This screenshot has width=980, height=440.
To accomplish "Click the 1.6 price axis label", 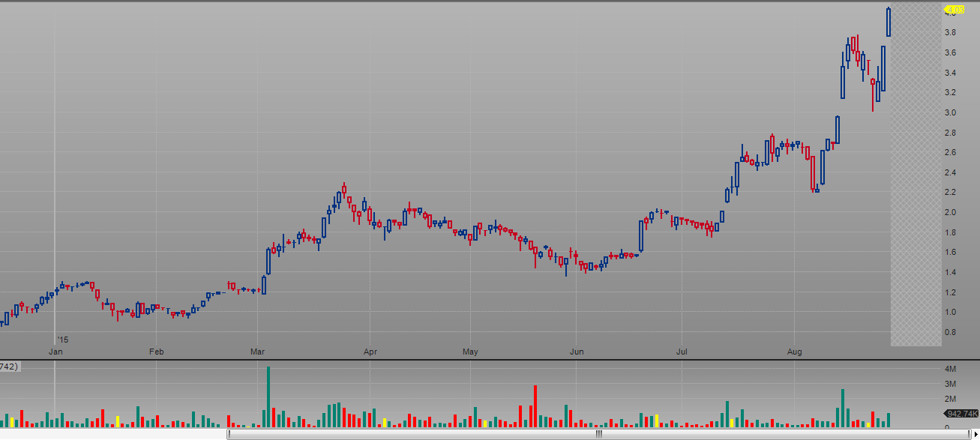I will [950, 252].
